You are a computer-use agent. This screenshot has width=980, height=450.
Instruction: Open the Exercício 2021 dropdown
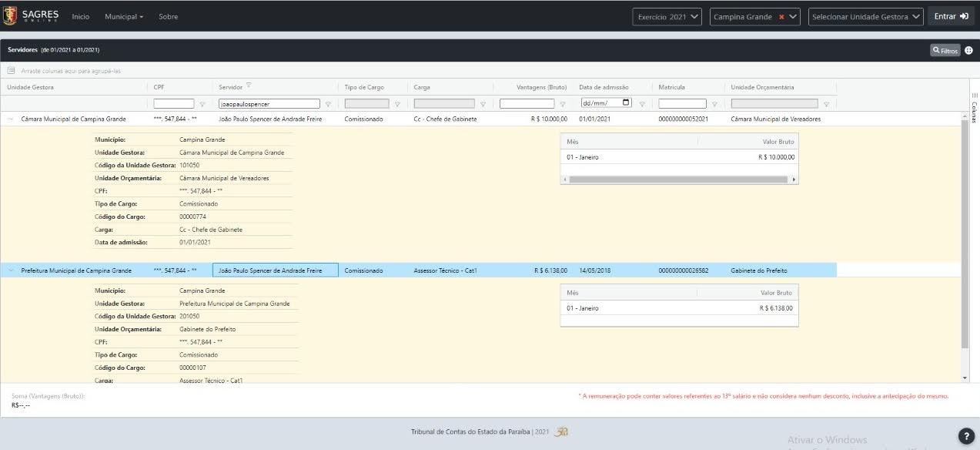(667, 17)
